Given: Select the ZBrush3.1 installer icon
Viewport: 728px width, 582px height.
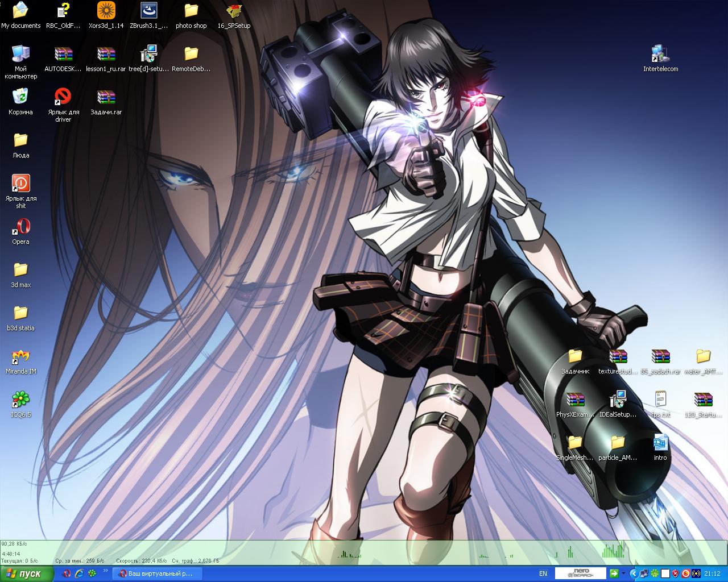Looking at the screenshot, I should 148,11.
